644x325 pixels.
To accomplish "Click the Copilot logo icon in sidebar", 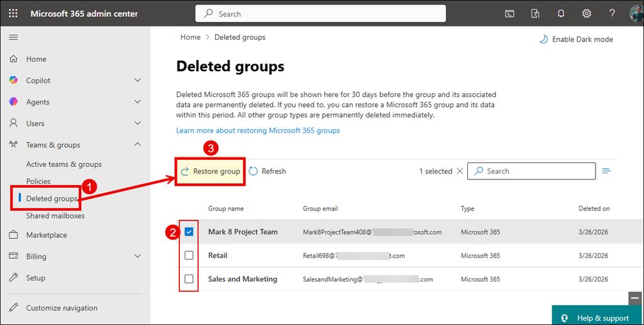I will [x=14, y=80].
